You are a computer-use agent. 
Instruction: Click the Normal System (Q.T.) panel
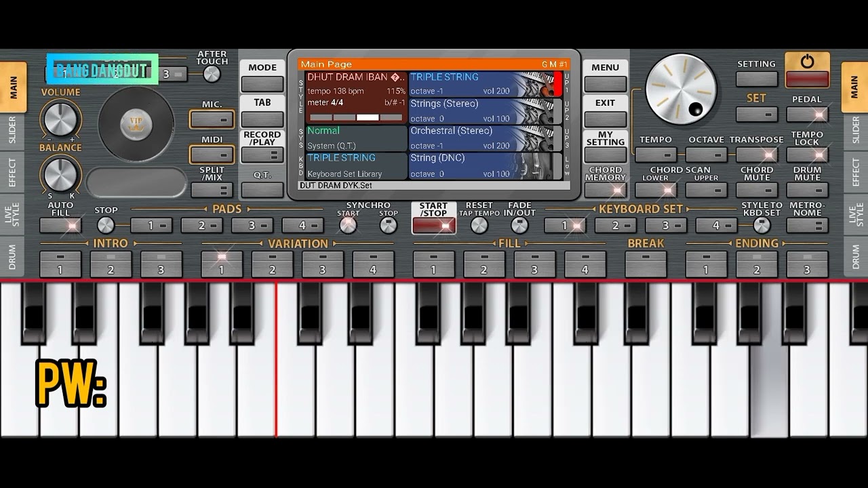tap(356, 139)
